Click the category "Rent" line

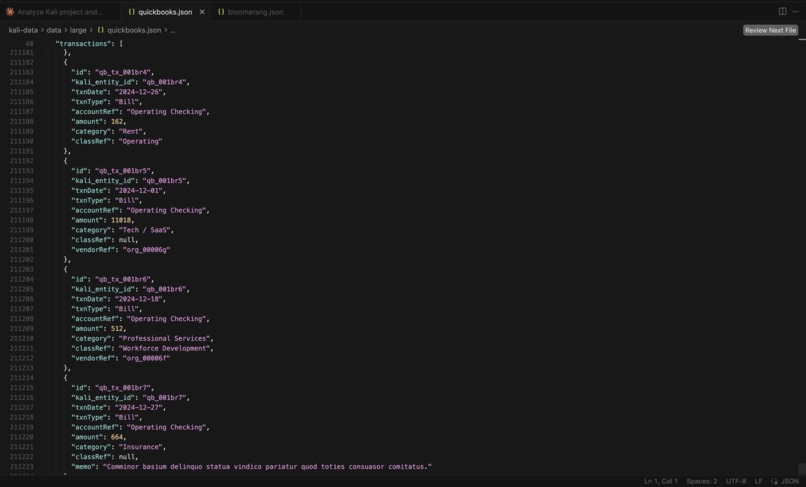[108, 131]
